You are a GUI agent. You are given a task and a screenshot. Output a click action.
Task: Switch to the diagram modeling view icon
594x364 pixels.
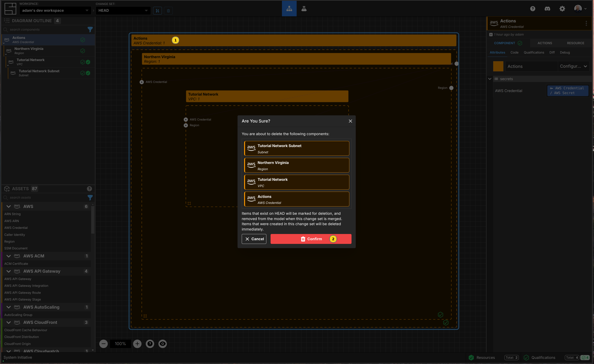[x=289, y=9]
